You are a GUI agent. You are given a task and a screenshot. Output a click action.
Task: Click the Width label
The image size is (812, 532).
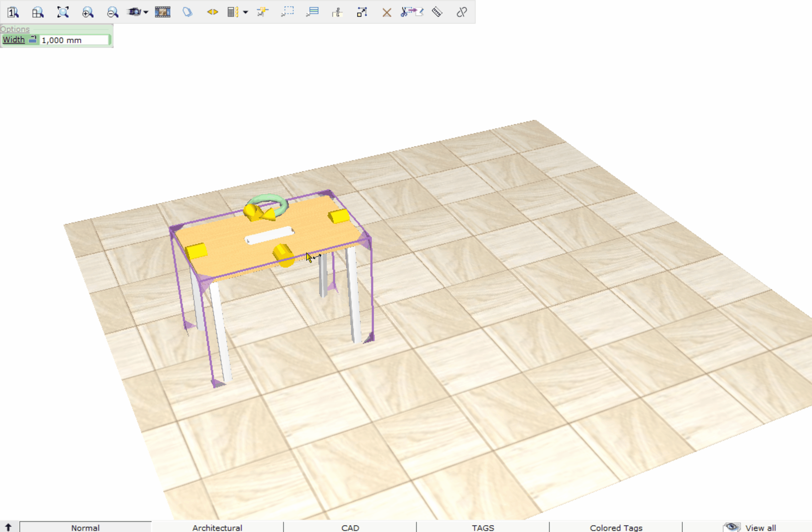coord(14,40)
